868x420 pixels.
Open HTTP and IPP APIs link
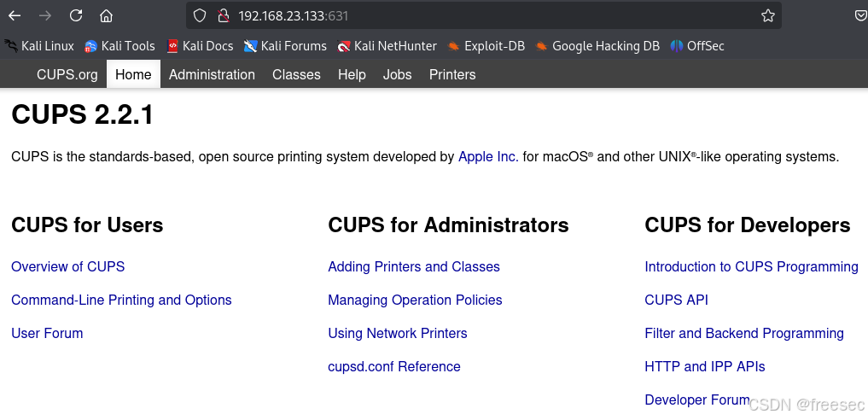pos(705,366)
